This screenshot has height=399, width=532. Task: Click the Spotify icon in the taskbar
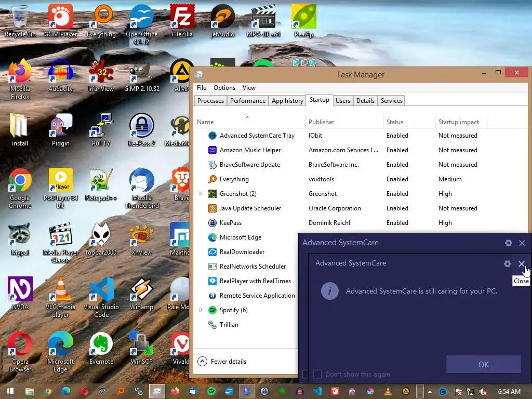tap(211, 391)
